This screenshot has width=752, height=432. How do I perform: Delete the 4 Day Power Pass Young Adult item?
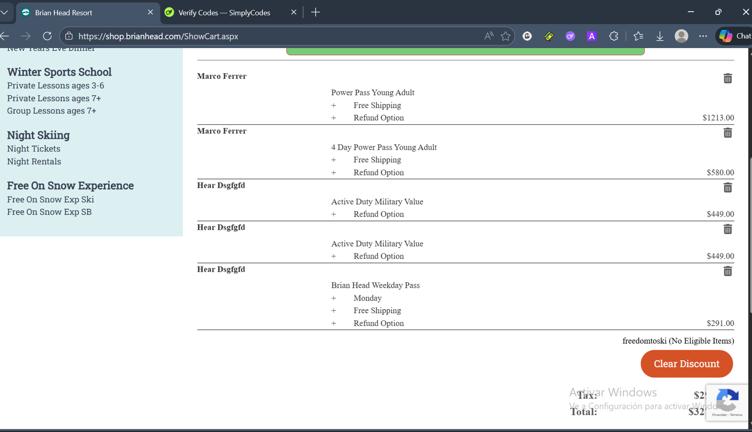[x=728, y=133]
